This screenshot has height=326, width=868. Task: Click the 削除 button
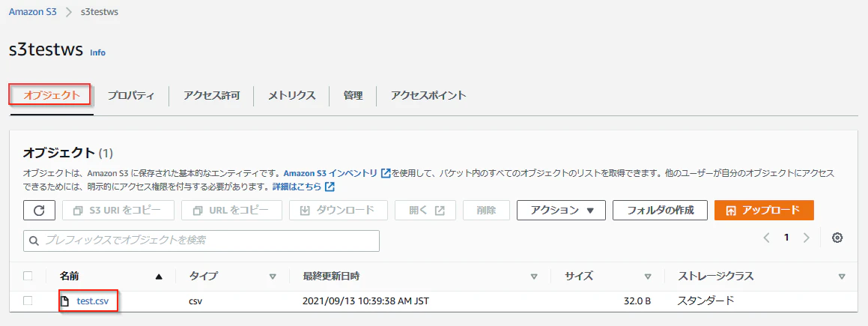coord(486,211)
